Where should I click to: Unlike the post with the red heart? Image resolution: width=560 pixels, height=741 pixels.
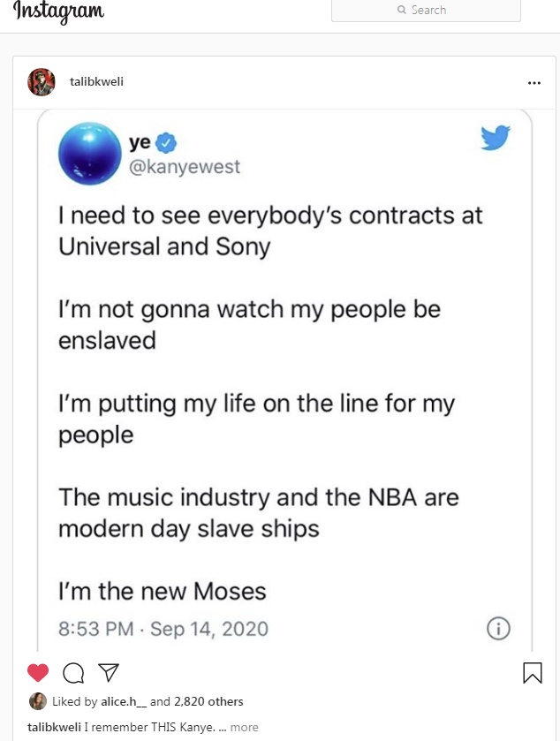38,673
